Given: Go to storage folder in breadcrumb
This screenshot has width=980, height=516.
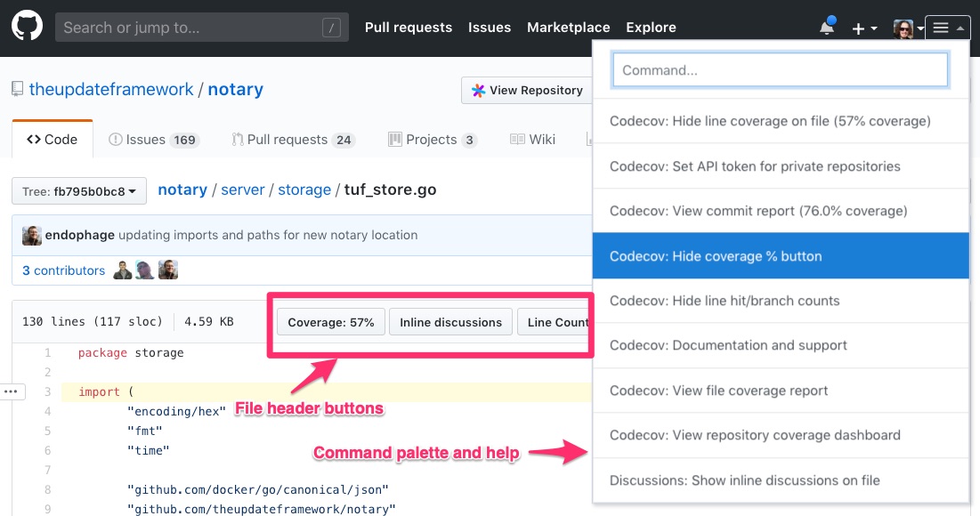Looking at the screenshot, I should (304, 189).
